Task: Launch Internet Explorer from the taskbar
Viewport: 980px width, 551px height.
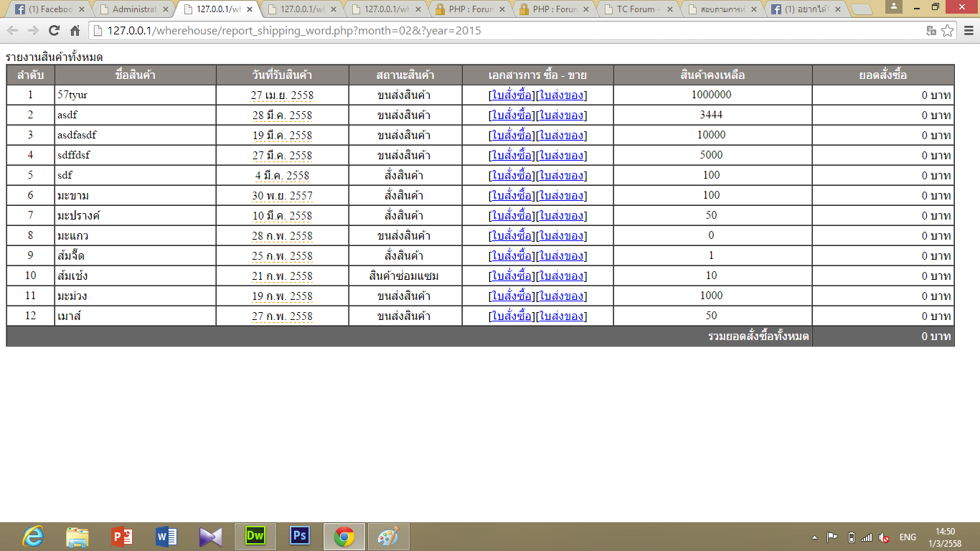Action: [x=32, y=537]
